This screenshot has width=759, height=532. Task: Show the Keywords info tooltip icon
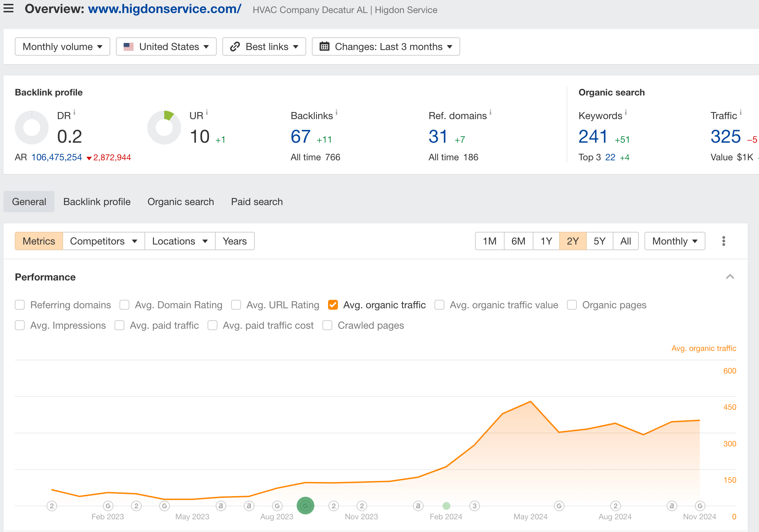(x=626, y=112)
